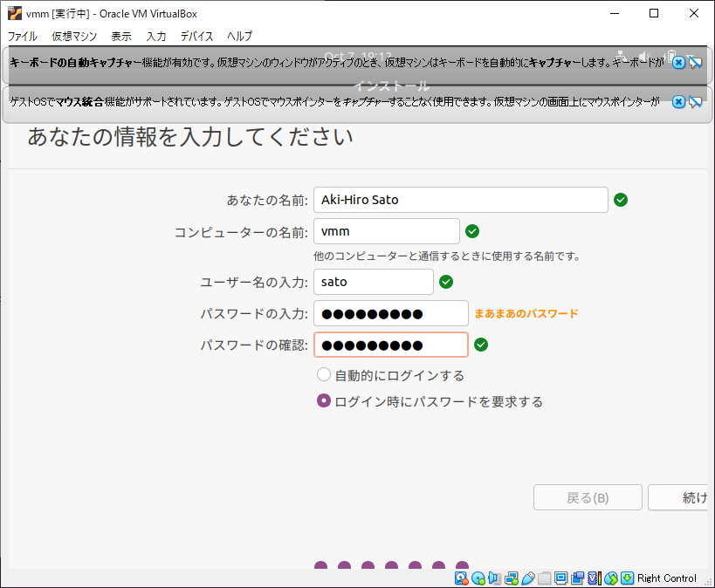715x588 pixels.
Task: Click the display monitor status icon
Action: click(x=560, y=578)
